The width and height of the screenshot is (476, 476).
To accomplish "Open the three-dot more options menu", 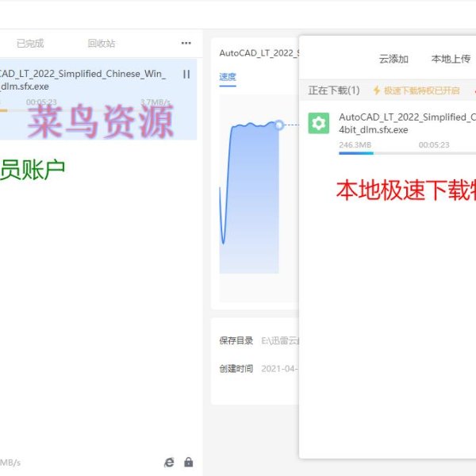I will tap(186, 43).
